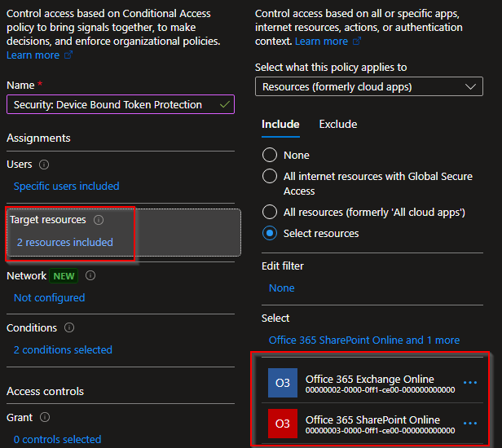Click the blue Office 365 Exchange Online icon

(282, 383)
